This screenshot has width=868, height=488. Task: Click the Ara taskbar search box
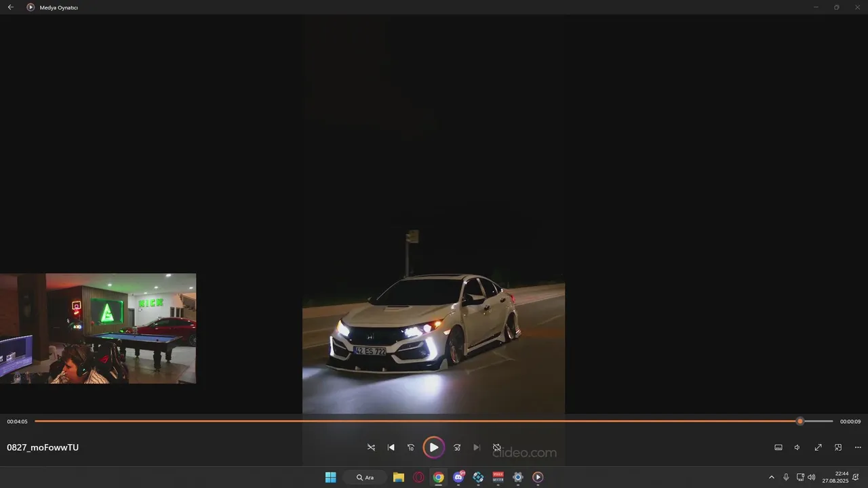[x=366, y=477]
